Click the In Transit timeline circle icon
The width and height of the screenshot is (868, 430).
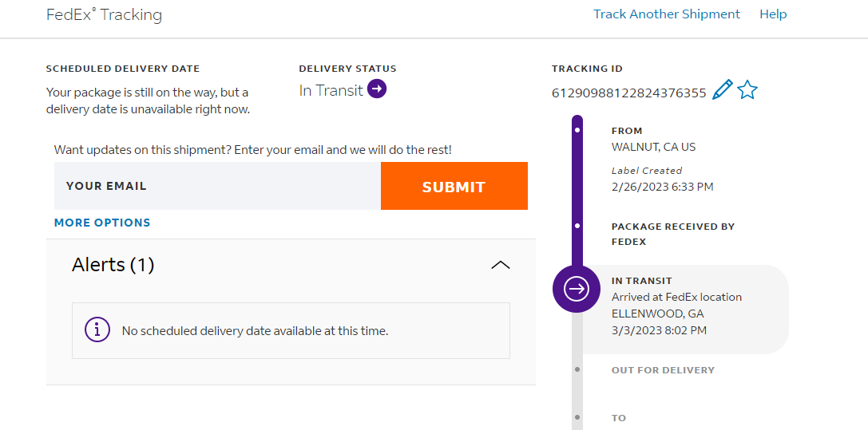click(x=577, y=289)
